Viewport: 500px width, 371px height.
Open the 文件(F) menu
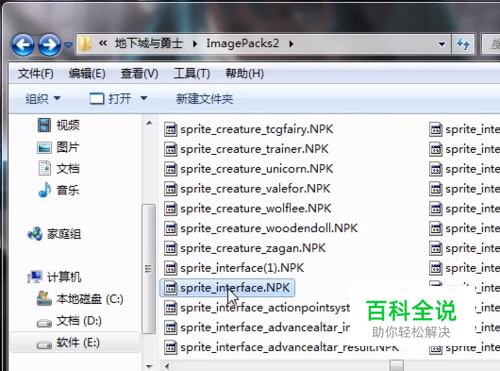pyautogui.click(x=35, y=73)
